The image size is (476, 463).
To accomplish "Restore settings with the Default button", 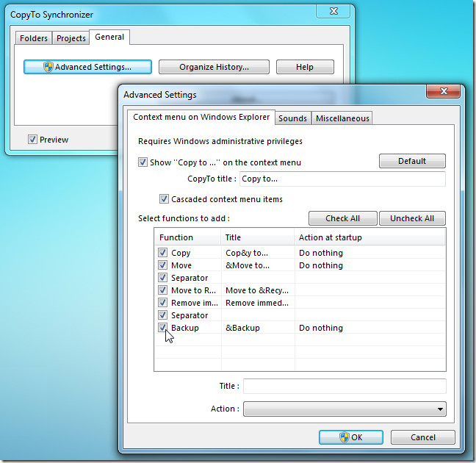I will pos(412,161).
